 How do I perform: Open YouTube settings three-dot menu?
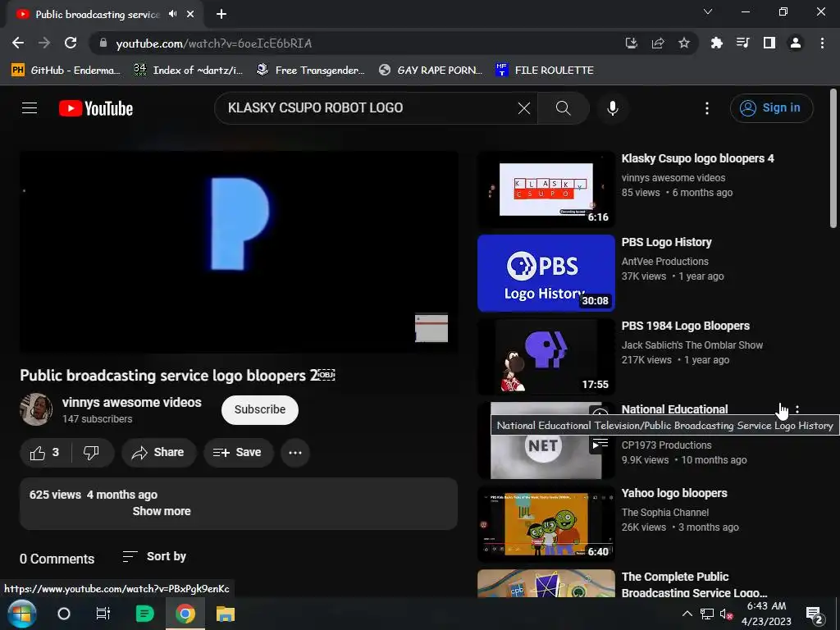[706, 108]
